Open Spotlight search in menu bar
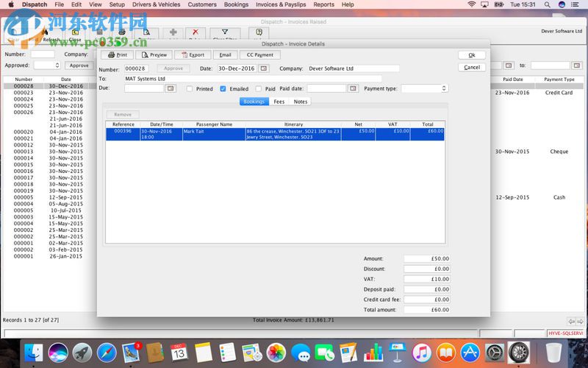This screenshot has width=588, height=368. [x=548, y=4]
